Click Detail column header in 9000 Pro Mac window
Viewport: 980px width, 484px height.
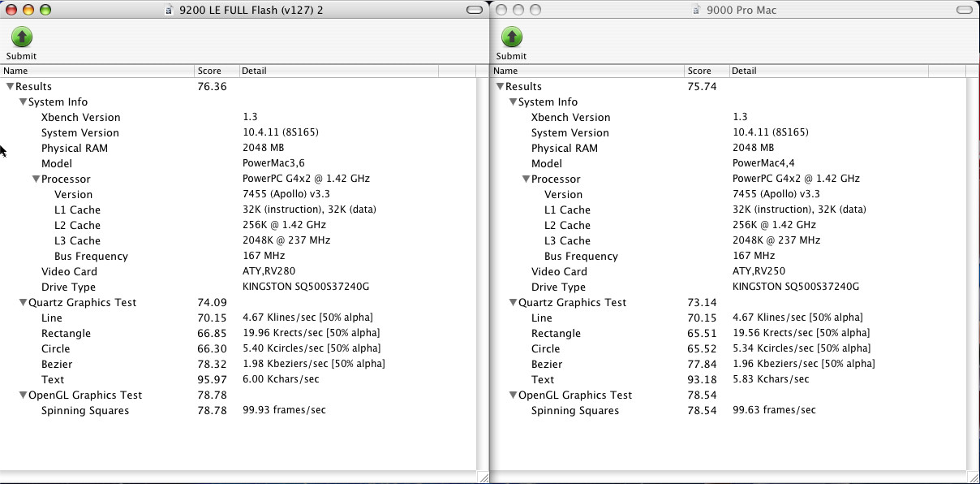[829, 71]
